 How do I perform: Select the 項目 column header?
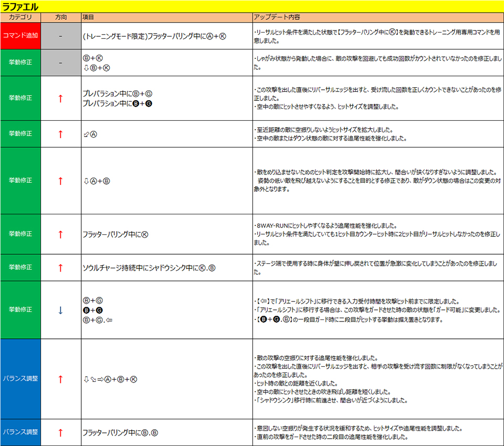88,17
